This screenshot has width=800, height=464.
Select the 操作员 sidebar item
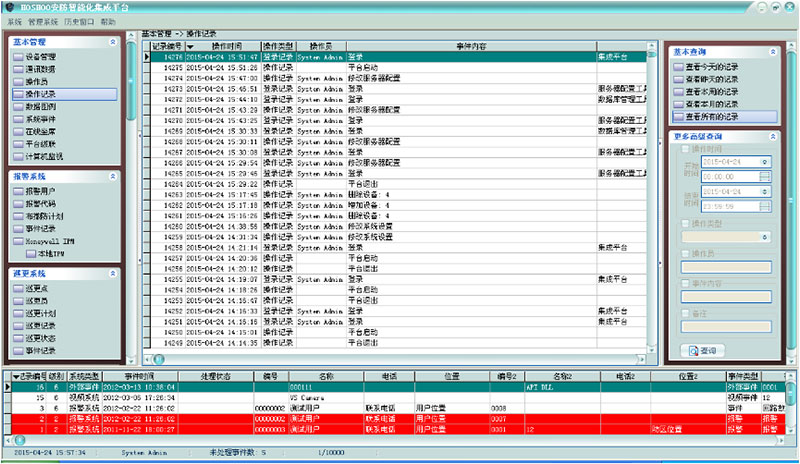pyautogui.click(x=37, y=81)
